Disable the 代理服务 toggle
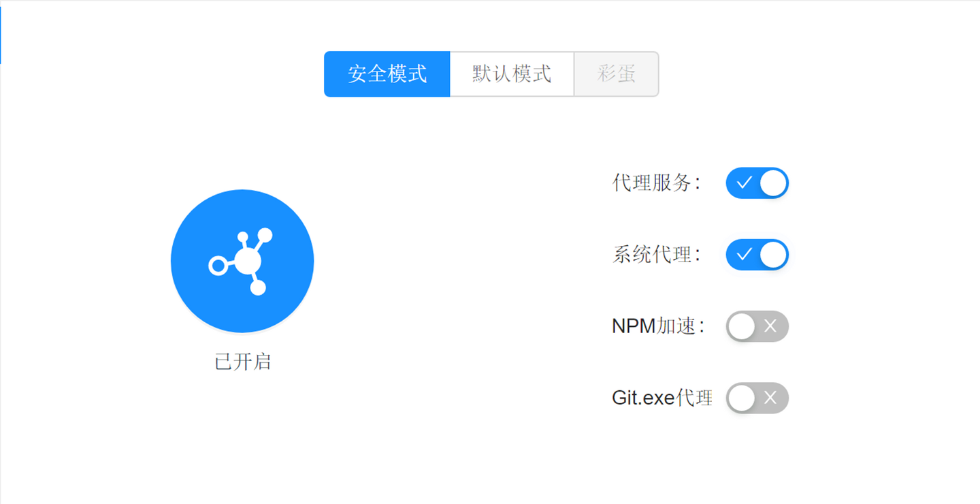 (x=757, y=183)
